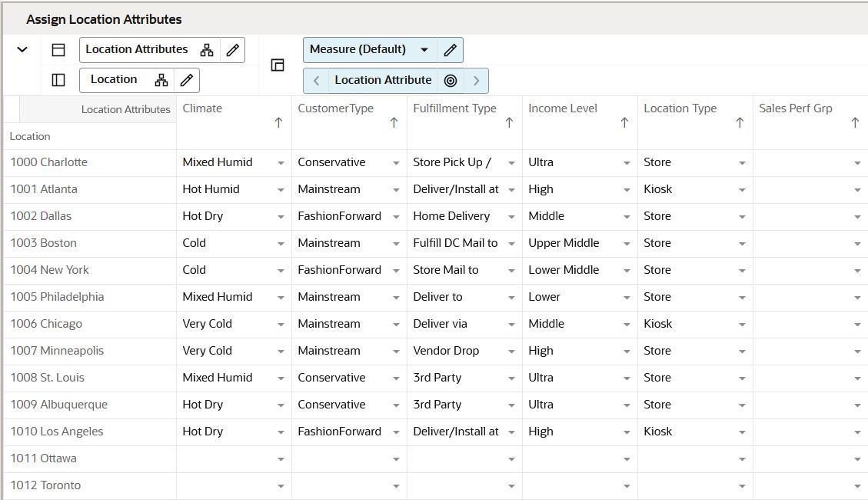The height and width of the screenshot is (500, 868).
Task: Select the rows layout icon beside Location Attributes
Action: [x=58, y=49]
